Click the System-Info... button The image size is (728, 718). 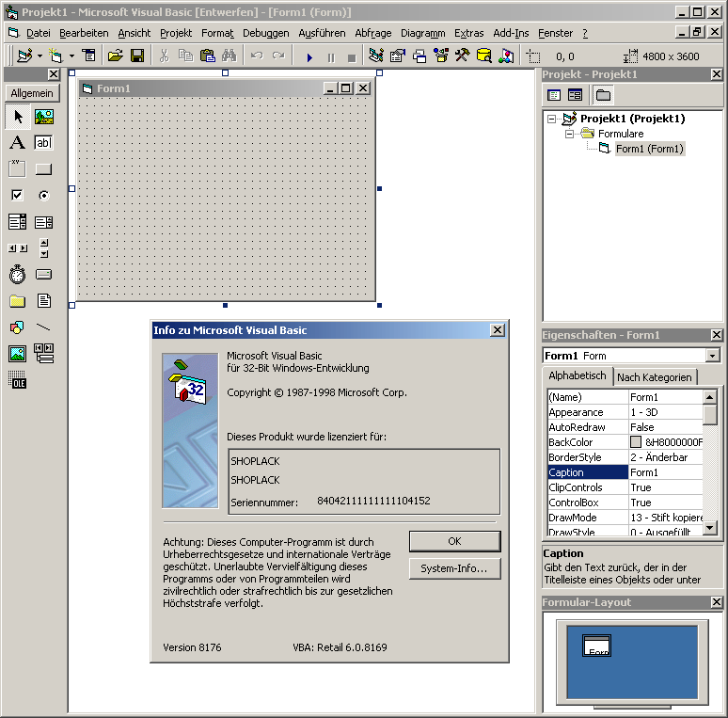tap(454, 568)
